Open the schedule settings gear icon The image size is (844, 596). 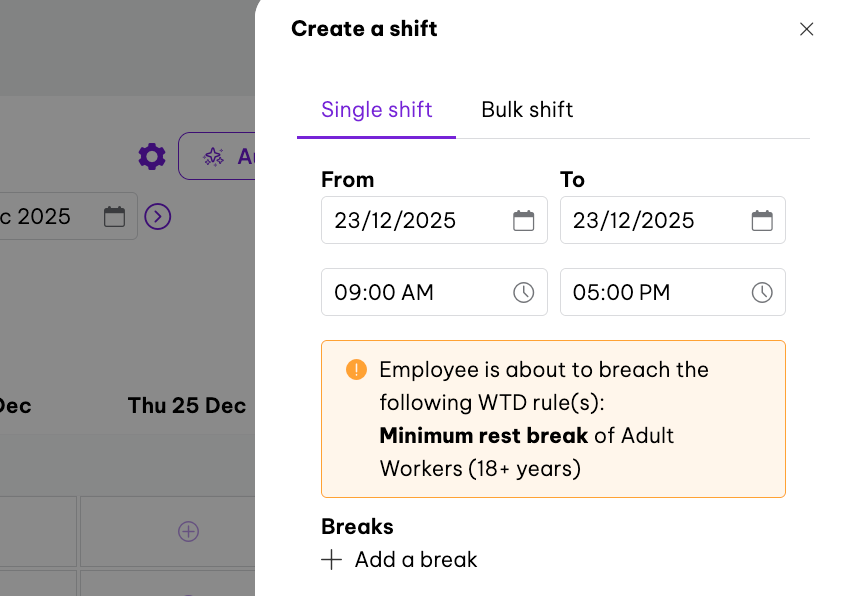click(x=152, y=156)
